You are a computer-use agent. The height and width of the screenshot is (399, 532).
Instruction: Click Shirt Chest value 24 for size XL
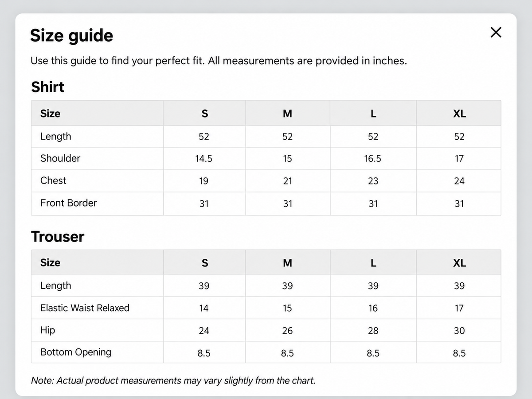click(x=459, y=181)
